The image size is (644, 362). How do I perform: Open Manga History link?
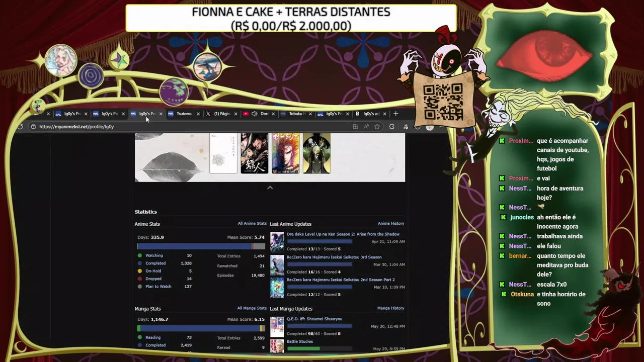pos(390,308)
